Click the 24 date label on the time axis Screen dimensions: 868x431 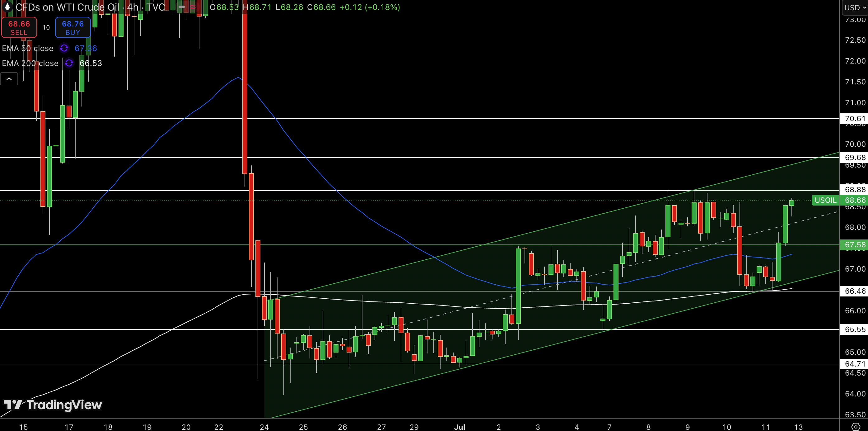coord(264,427)
